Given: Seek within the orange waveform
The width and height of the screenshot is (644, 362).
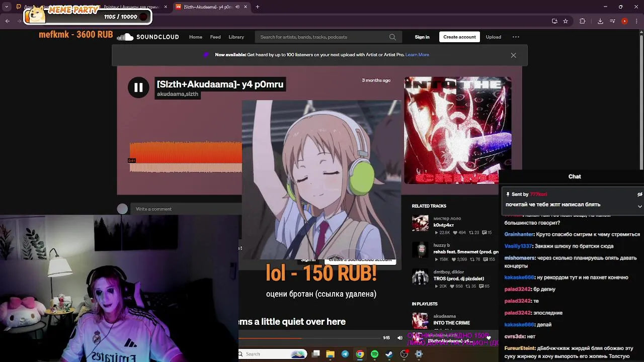Looking at the screenshot, I should (x=186, y=157).
